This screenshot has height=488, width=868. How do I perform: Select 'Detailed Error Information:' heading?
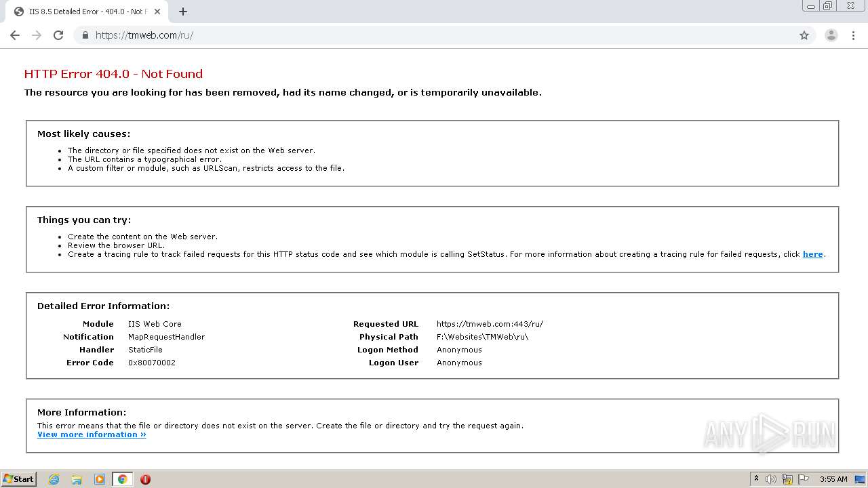[x=103, y=306]
